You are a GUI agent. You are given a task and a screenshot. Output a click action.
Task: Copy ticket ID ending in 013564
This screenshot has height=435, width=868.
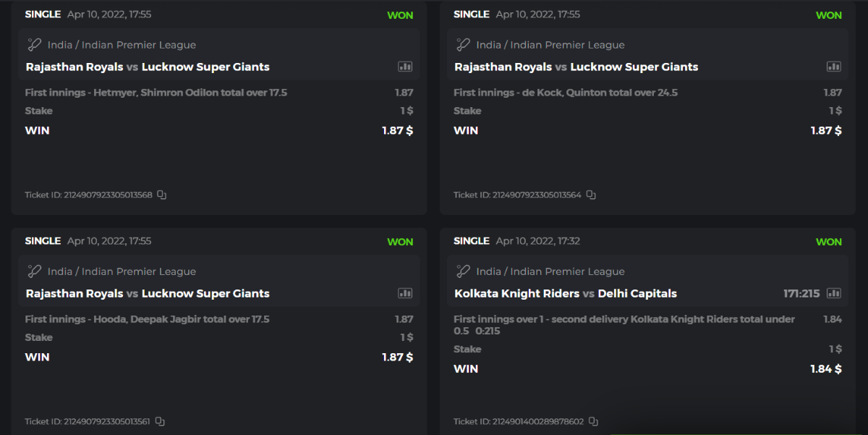point(591,195)
